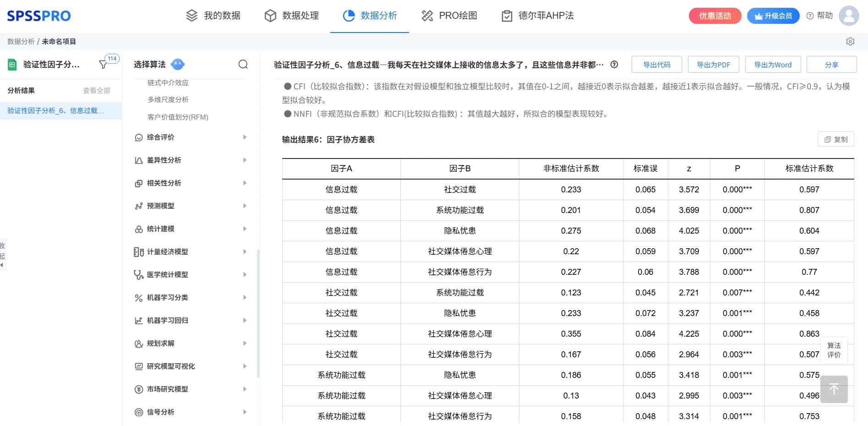Click the user avatar
This screenshot has width=868, height=426.
(x=849, y=15)
